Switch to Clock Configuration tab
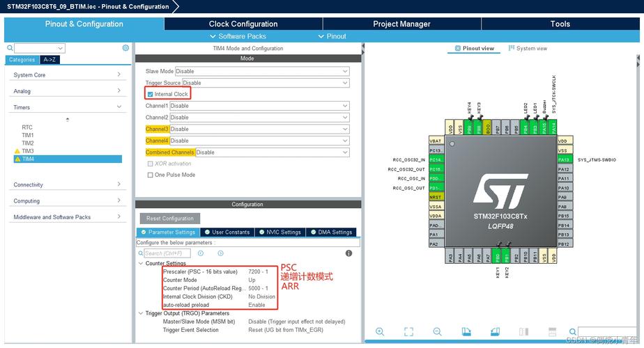The width and height of the screenshot is (644, 348). coord(243,24)
